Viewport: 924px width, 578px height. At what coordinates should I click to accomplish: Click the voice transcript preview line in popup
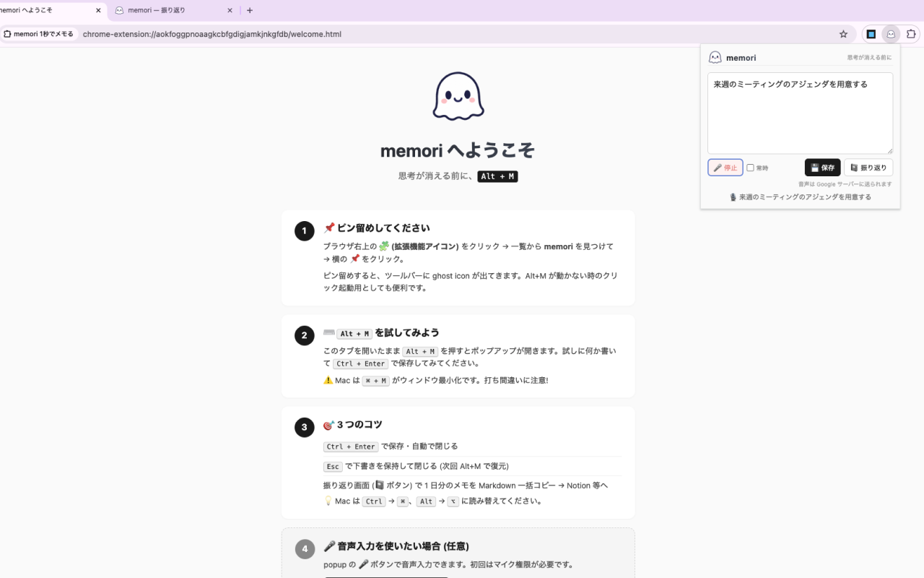[x=800, y=197]
